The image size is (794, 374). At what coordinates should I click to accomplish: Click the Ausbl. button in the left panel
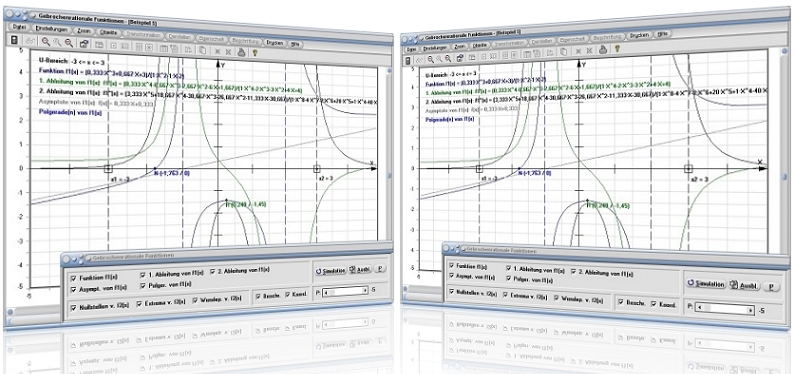point(360,270)
